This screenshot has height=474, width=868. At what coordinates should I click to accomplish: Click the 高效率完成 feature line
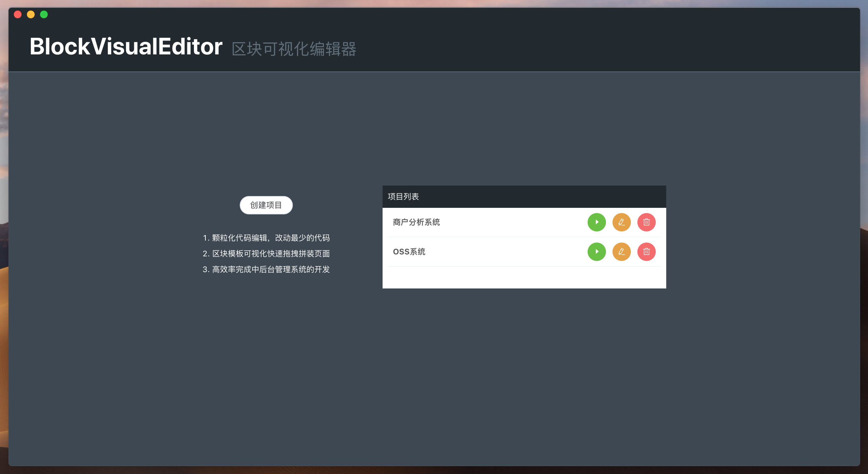pyautogui.click(x=266, y=269)
